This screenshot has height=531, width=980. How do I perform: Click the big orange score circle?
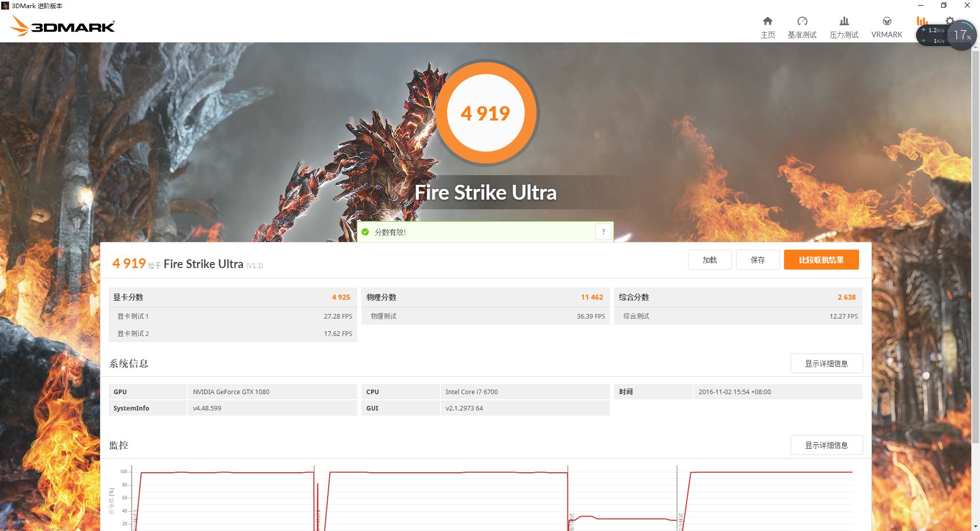(x=485, y=113)
